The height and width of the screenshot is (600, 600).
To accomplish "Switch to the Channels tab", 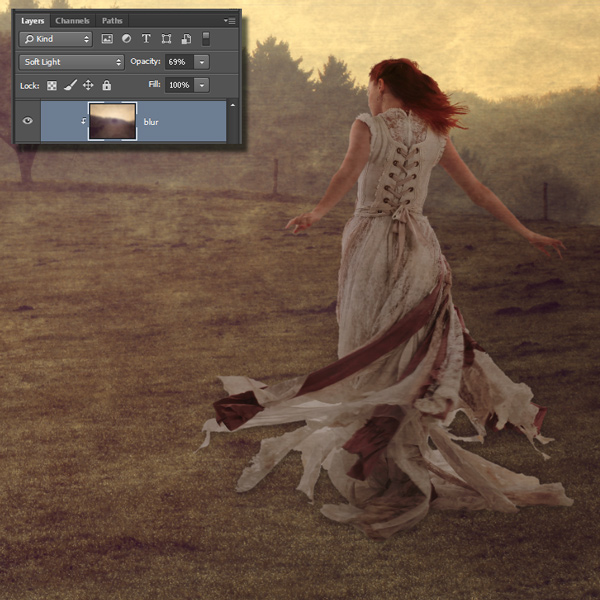I will (x=72, y=21).
